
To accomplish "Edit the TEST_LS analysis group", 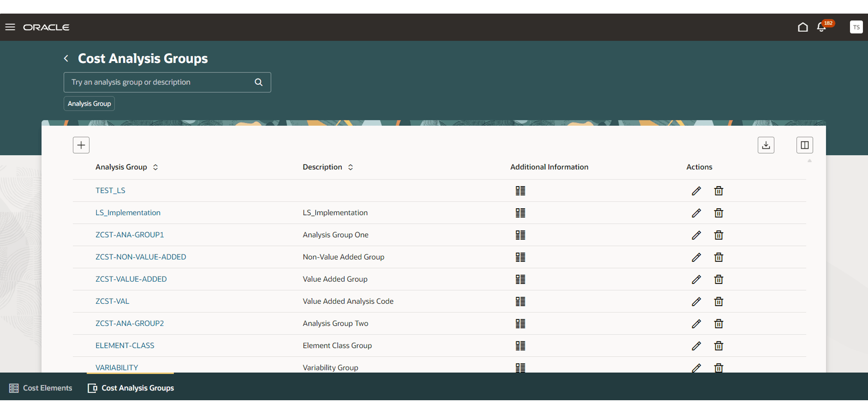I will (x=696, y=191).
